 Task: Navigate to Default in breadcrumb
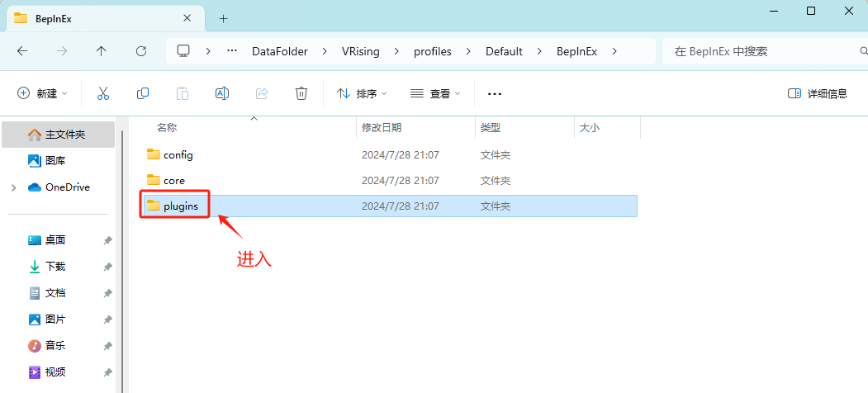pos(504,51)
